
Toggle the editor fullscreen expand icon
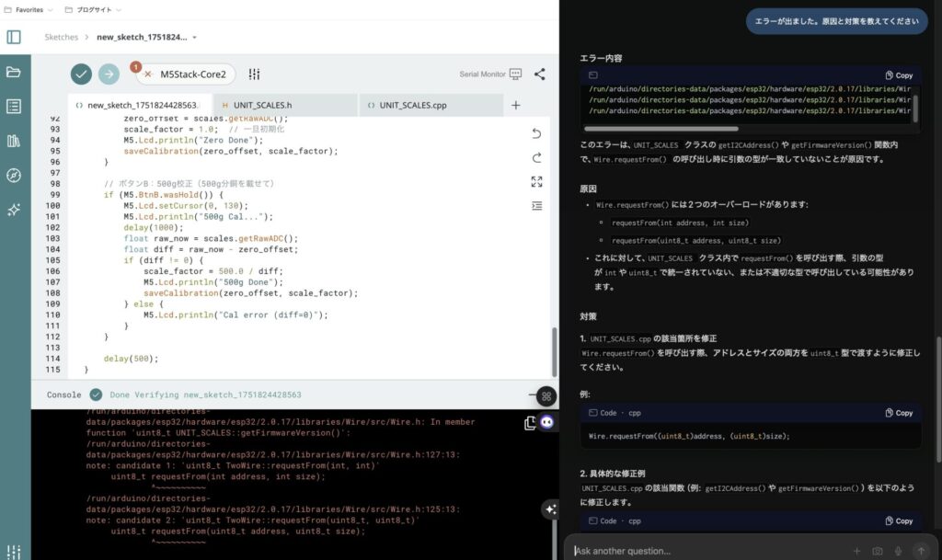tap(536, 181)
